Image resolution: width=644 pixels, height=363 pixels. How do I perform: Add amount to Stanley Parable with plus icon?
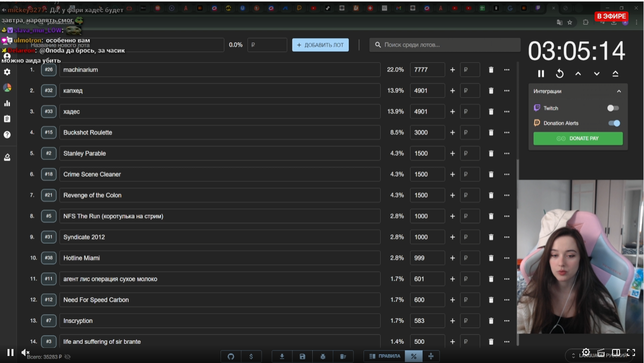pos(453,153)
